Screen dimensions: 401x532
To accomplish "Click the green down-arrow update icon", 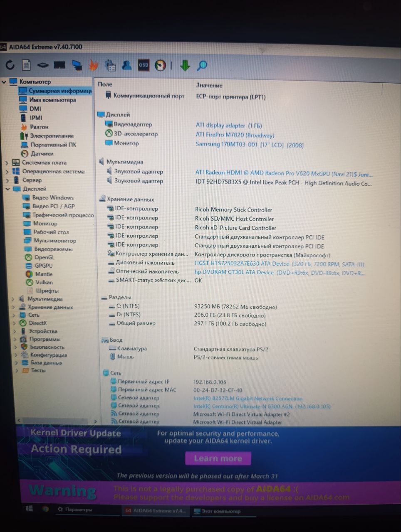I will [x=185, y=65].
